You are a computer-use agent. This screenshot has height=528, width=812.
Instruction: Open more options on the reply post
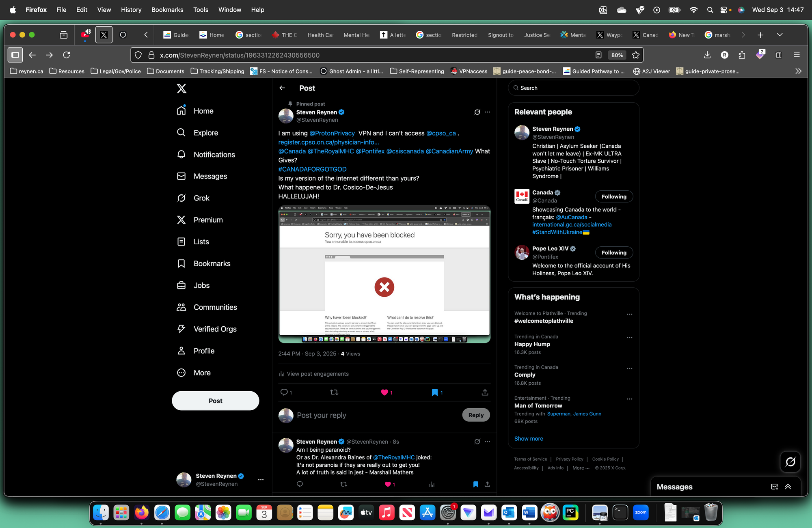click(487, 442)
